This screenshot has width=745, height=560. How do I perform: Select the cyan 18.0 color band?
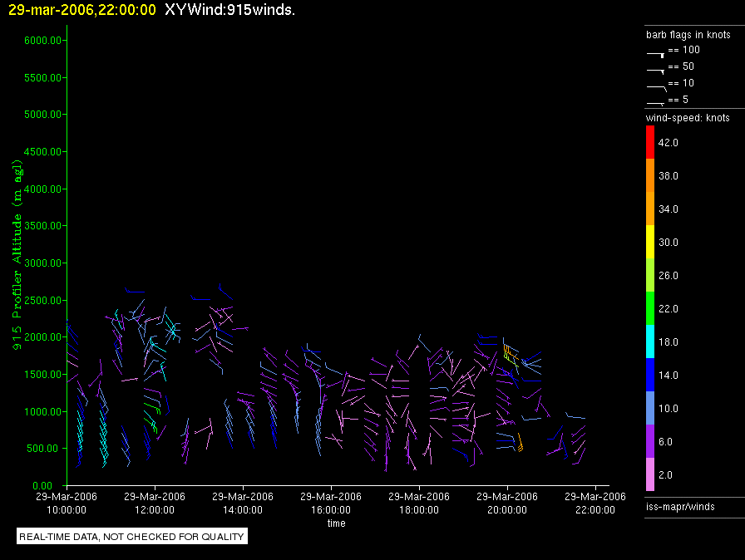coord(650,341)
